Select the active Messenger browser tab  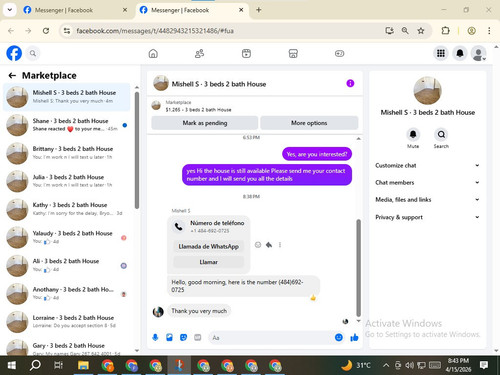pyautogui.click(x=191, y=10)
